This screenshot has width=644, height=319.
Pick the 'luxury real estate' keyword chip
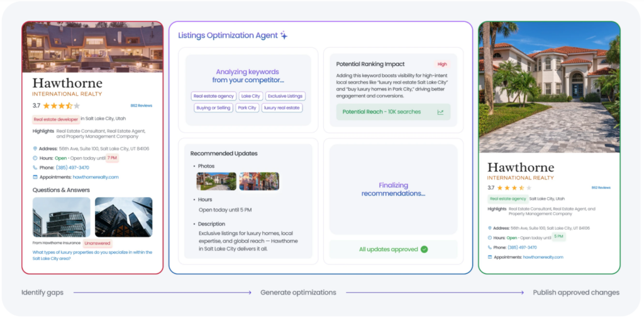(x=282, y=108)
